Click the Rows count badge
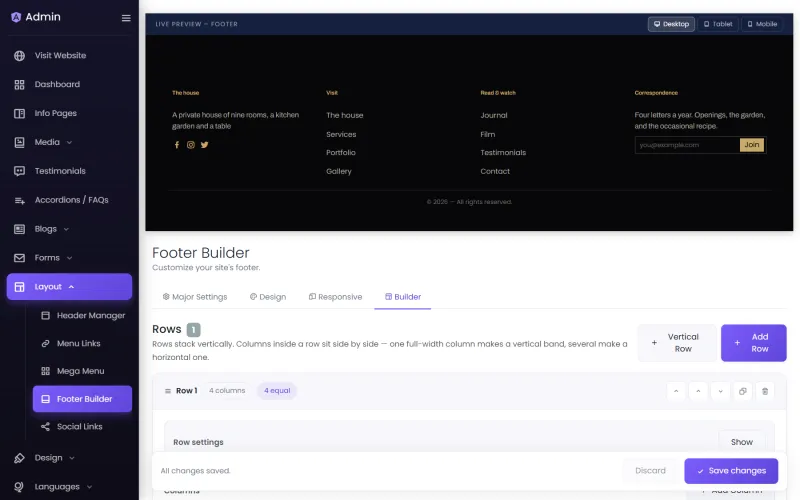This screenshot has height=500, width=800. tap(193, 330)
